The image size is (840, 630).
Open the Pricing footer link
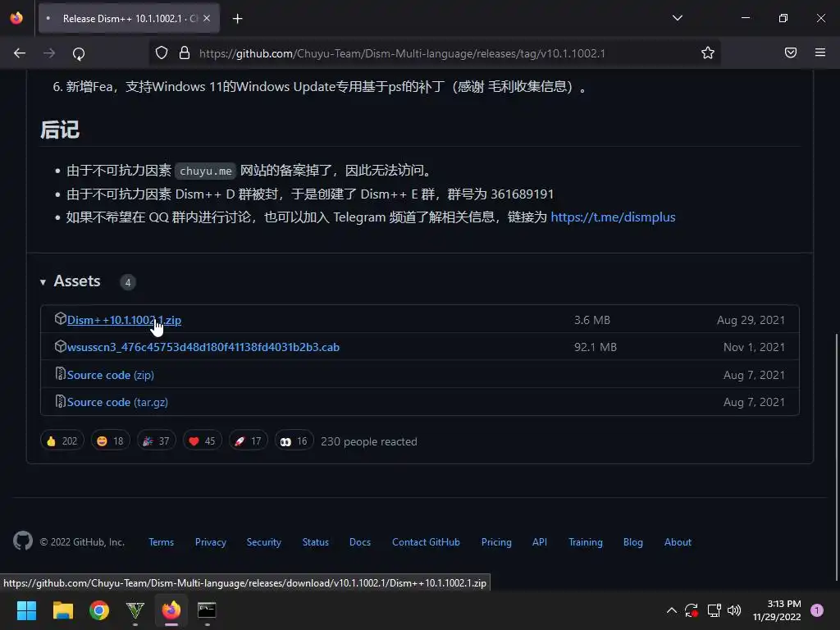[x=496, y=542]
